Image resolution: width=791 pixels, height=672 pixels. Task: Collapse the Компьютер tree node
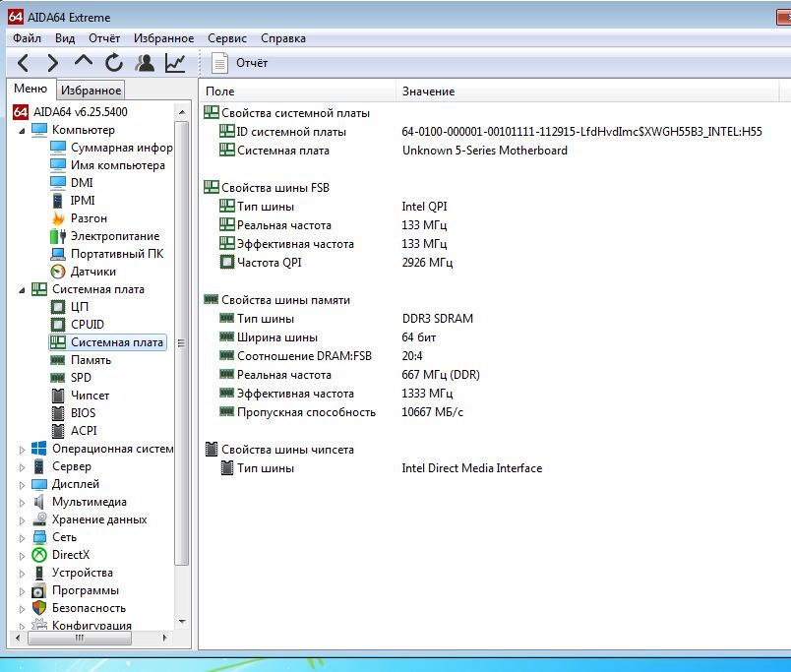pyautogui.click(x=23, y=130)
